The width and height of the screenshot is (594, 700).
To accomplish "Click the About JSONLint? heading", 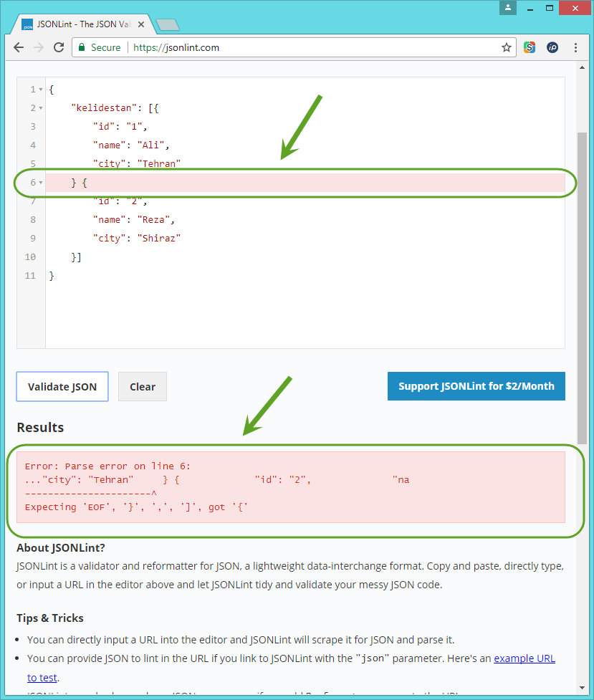I will tap(61, 548).
